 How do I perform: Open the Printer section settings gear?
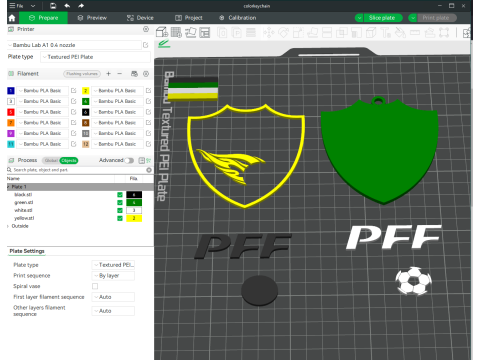click(146, 29)
